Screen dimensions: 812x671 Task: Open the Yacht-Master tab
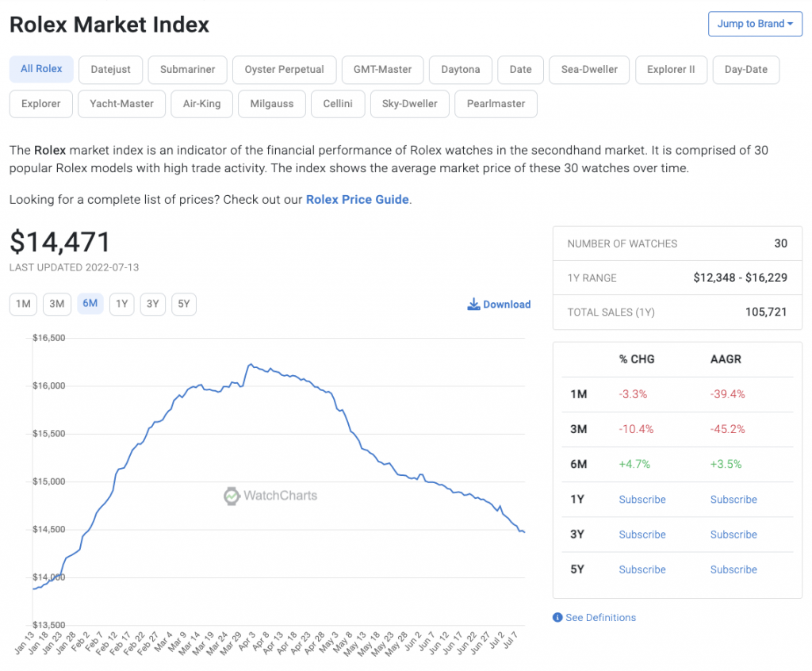pos(121,104)
